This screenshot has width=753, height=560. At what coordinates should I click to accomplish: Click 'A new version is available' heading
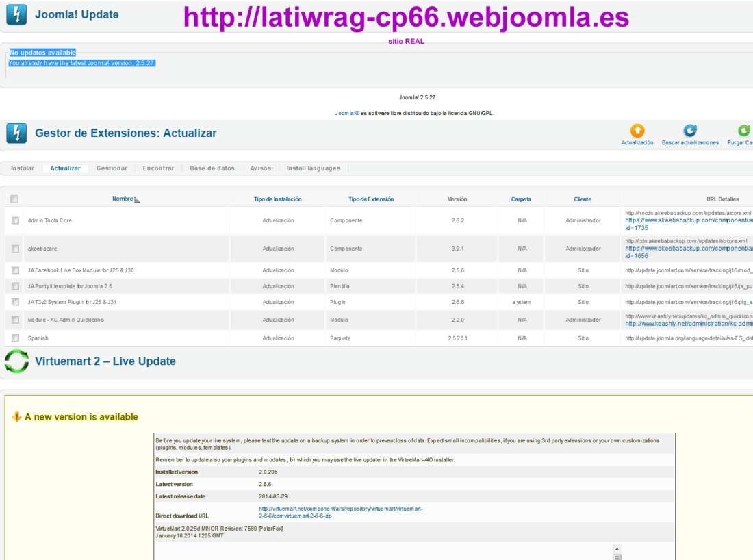coord(81,417)
